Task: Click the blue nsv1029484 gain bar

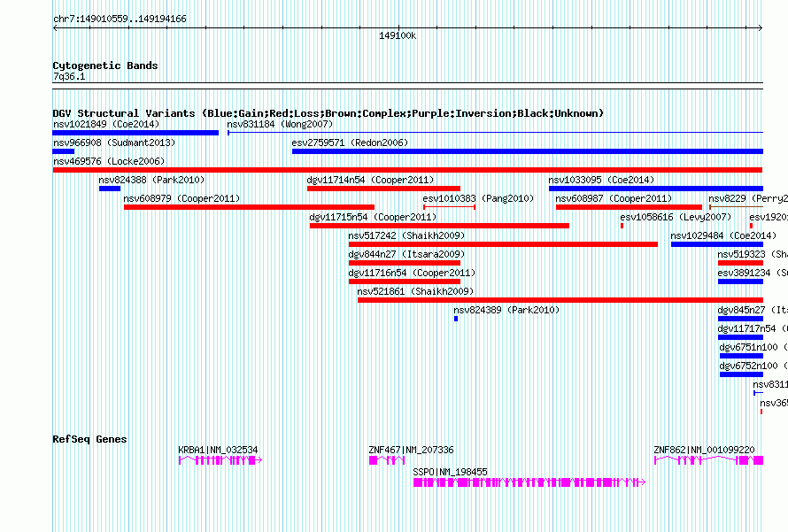Action: (x=717, y=244)
